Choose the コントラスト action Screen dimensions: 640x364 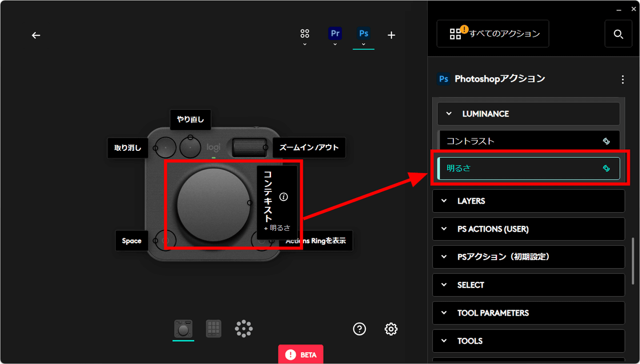click(529, 141)
